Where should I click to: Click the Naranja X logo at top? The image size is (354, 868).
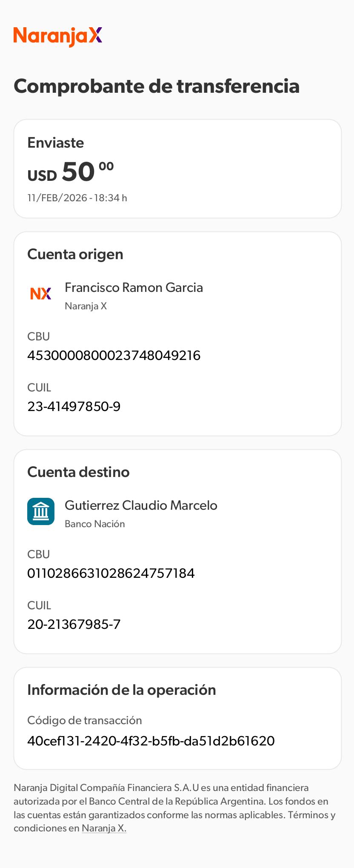pyautogui.click(x=58, y=36)
